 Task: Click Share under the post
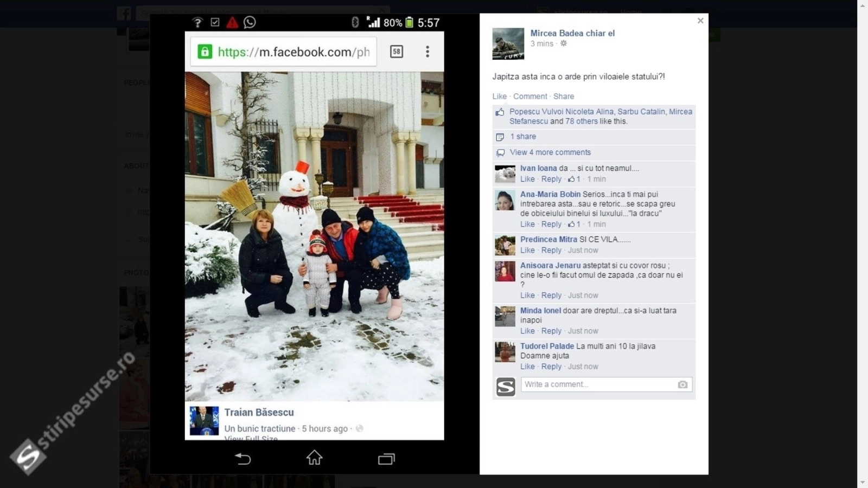[563, 97]
